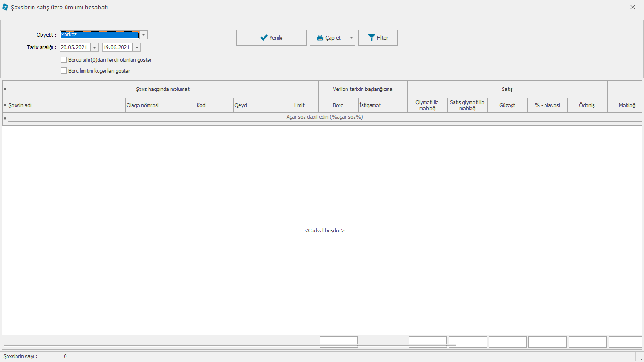Image resolution: width=644 pixels, height=362 pixels.
Task: Check Borc limitini keçənləri göstər option
Action: pyautogui.click(x=64, y=71)
